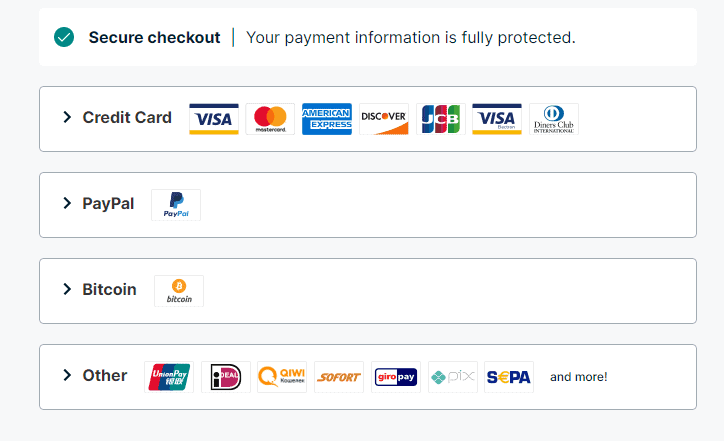Expand the Other payment methods chevron
This screenshot has width=724, height=441.
coord(67,375)
